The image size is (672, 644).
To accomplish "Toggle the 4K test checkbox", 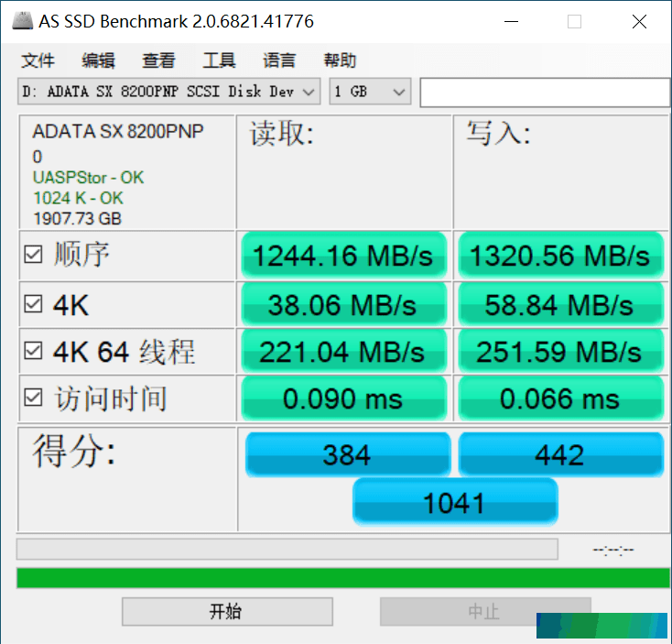I will (33, 304).
